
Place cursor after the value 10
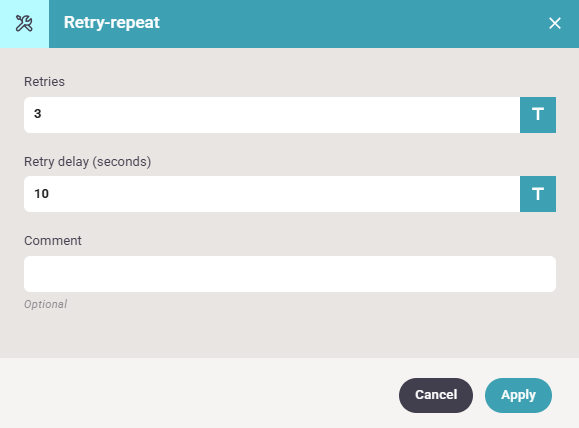click(49, 194)
